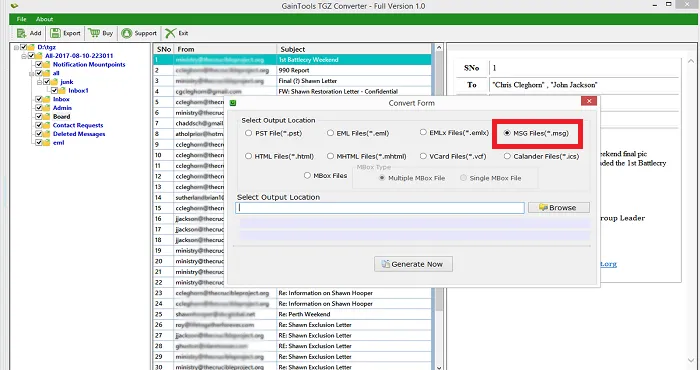
Task: Select HTML Files(*.html) radio option
Action: [249, 156]
